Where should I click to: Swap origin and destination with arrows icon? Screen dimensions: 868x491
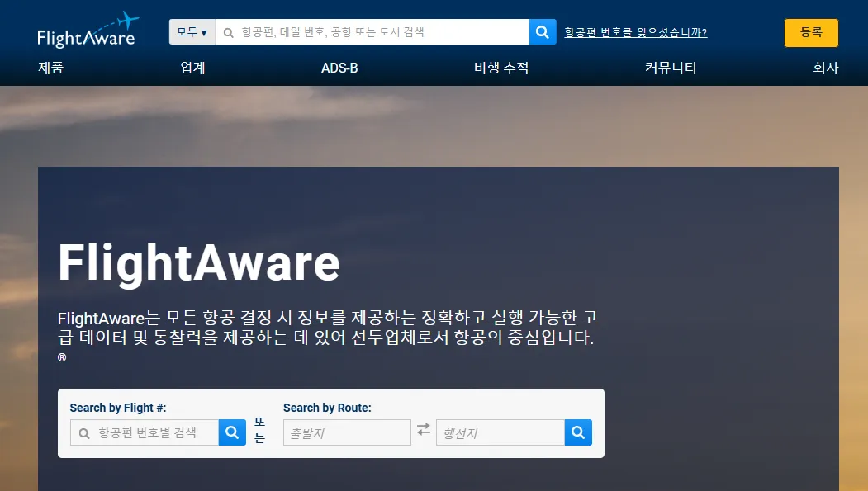[424, 430]
